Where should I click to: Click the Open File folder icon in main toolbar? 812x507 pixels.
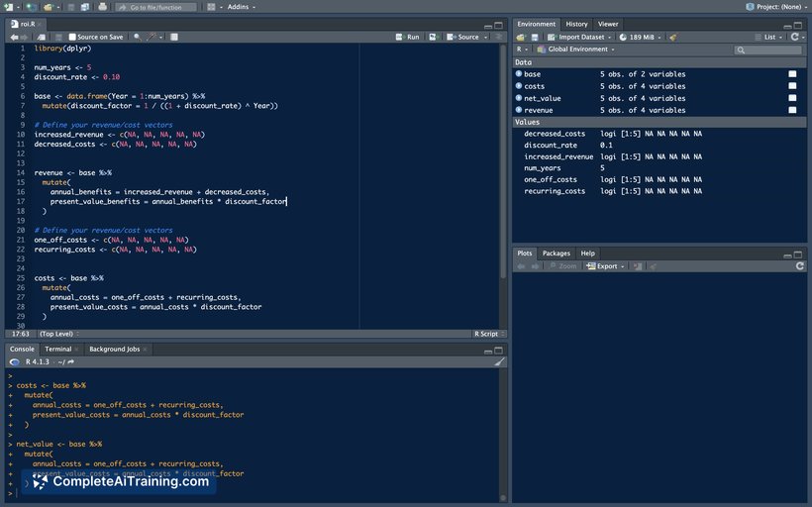pos(49,7)
